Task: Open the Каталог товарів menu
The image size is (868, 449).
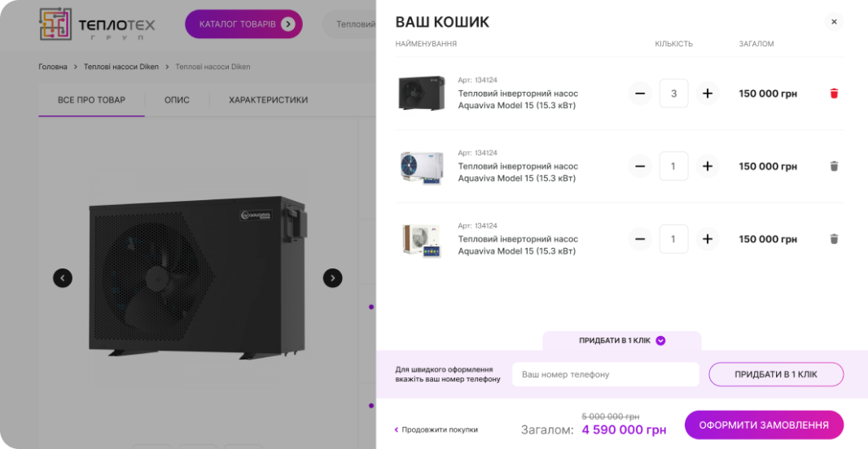Action: point(243,24)
